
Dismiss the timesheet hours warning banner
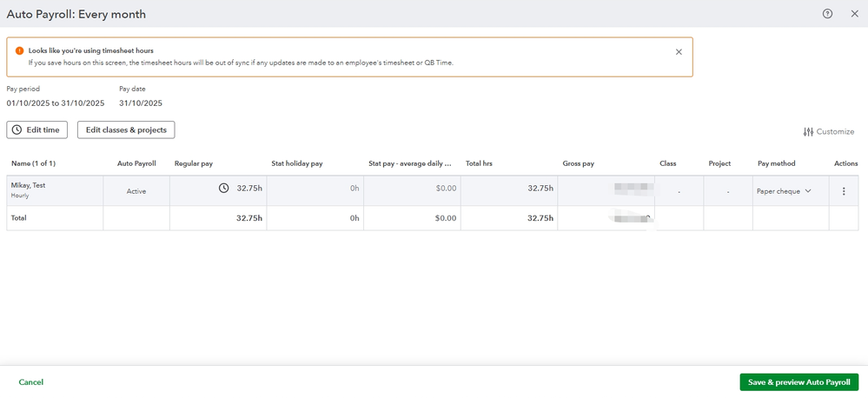pyautogui.click(x=679, y=52)
